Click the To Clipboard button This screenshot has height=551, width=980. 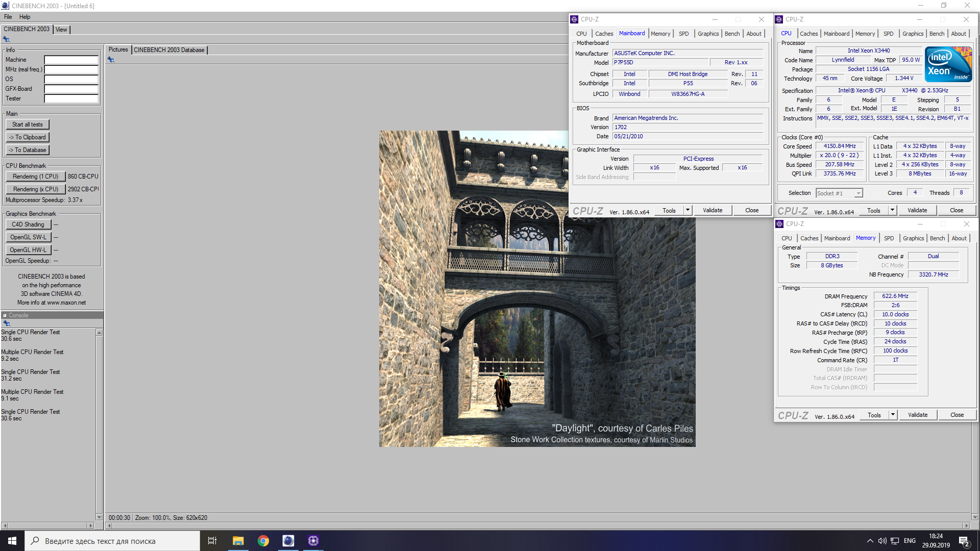[x=28, y=137]
